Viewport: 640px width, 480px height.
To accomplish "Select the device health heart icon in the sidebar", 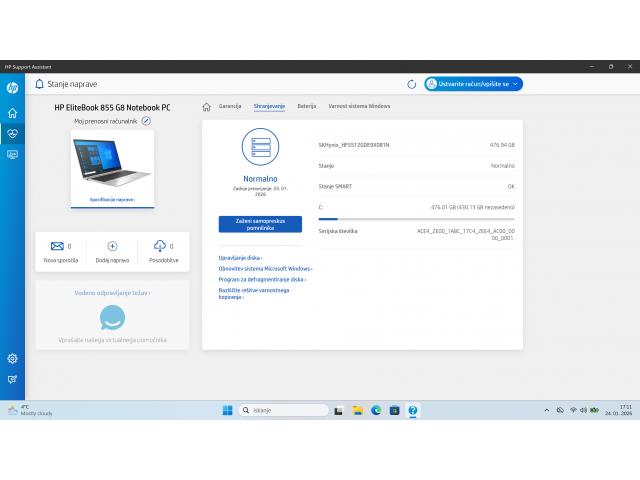I will coord(12,133).
